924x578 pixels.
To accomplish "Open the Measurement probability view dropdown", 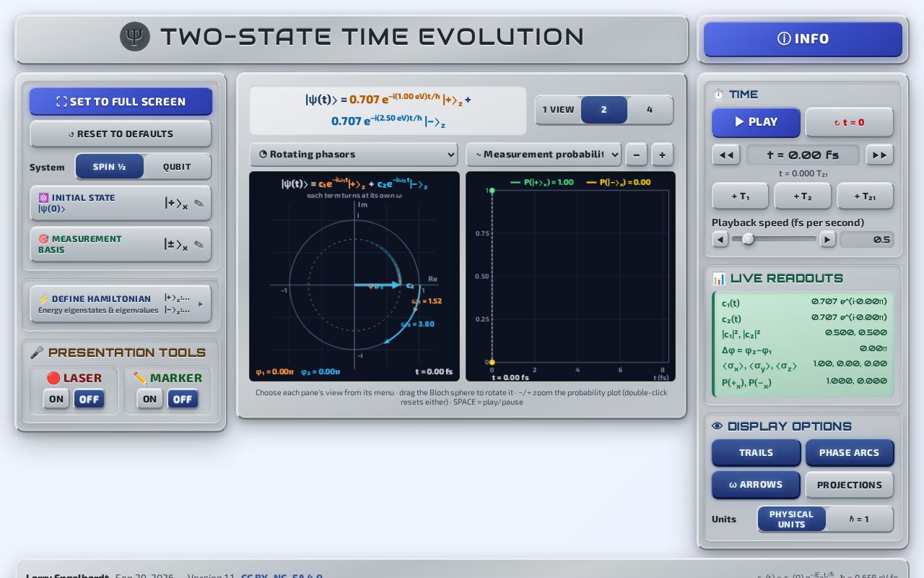I will click(x=544, y=154).
